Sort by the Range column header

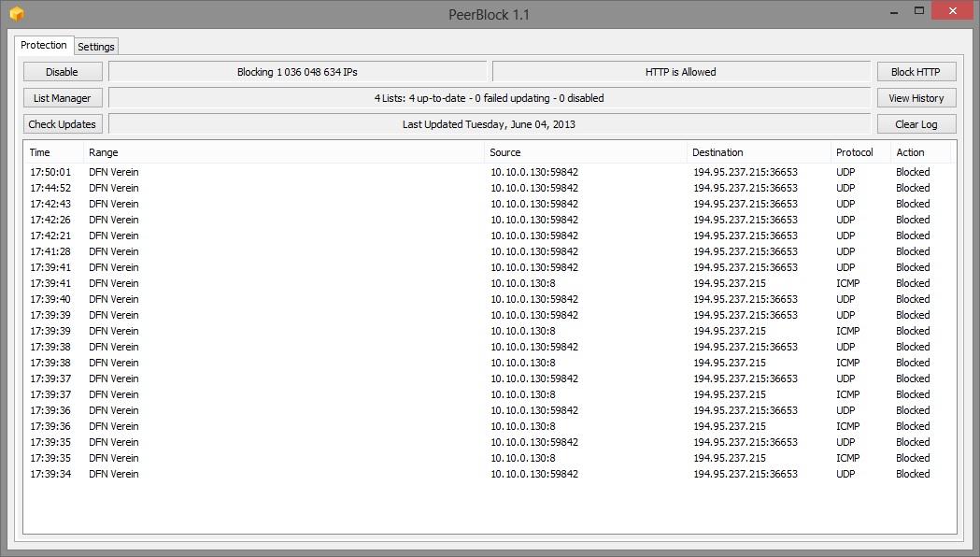[284, 152]
